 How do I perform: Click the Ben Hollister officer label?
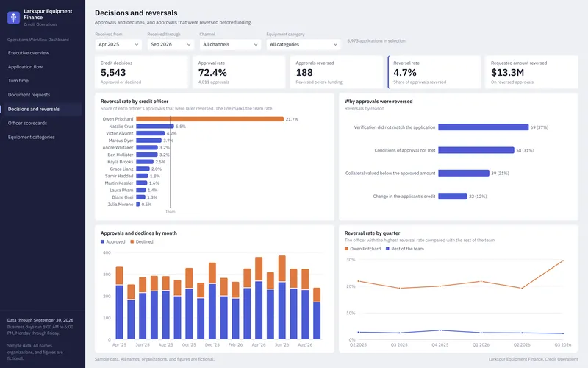point(121,155)
